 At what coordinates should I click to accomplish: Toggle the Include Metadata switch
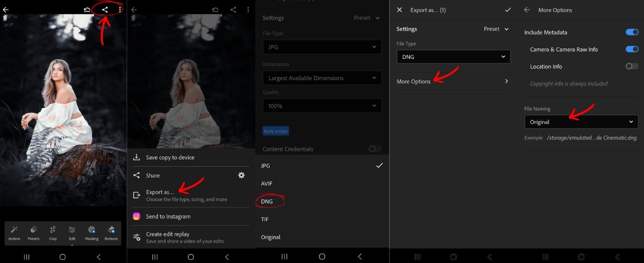coord(632,32)
